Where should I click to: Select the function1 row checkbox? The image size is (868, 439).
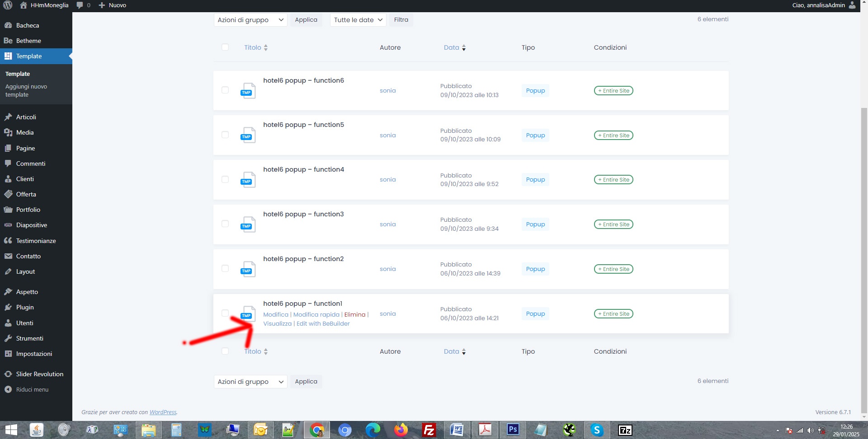[x=225, y=313]
